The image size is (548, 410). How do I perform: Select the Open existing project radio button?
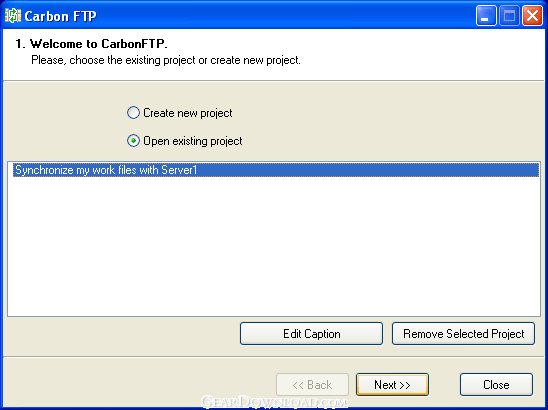(x=133, y=141)
